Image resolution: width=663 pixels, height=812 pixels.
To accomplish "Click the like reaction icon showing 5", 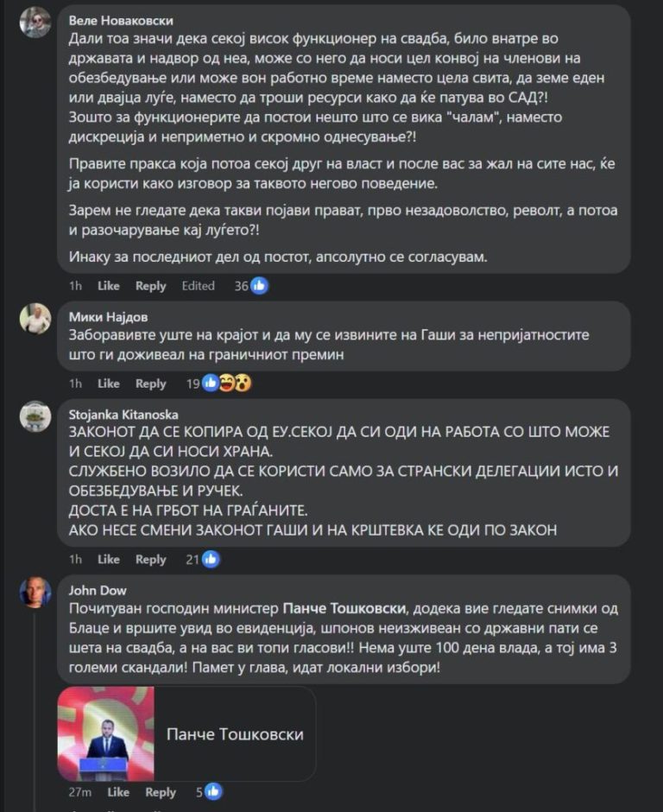I will click(213, 792).
